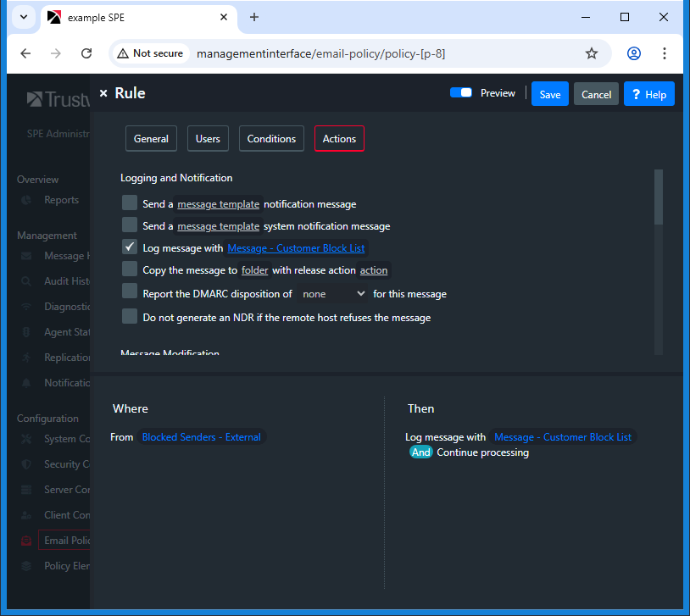Viewport: 690px width, 616px height.
Task: Click the Email Policy sidebar icon
Action: (26, 541)
